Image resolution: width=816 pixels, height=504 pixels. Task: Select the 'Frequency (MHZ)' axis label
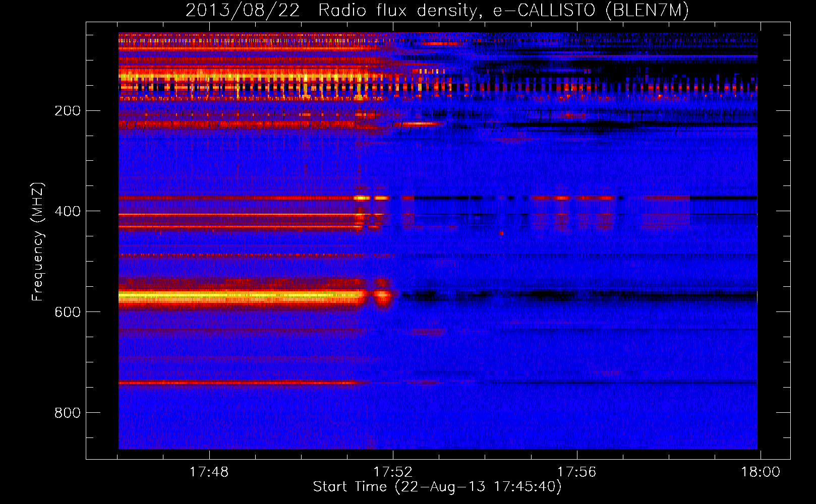pos(38,242)
